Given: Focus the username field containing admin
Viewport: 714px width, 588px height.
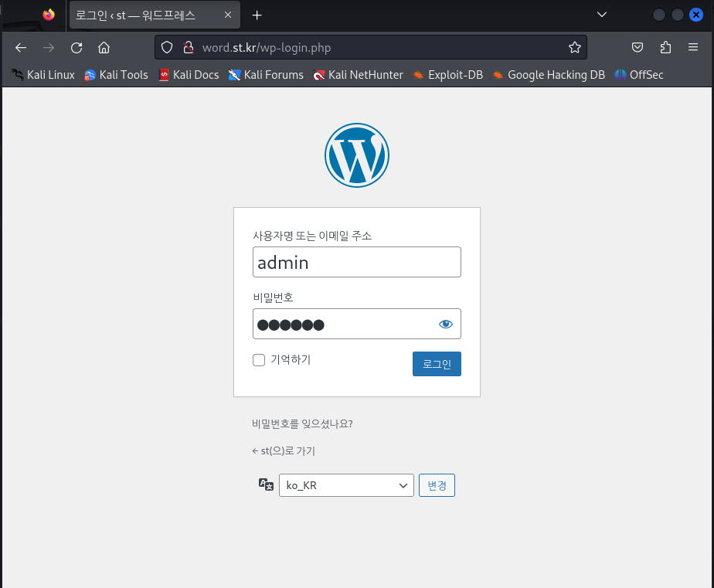Looking at the screenshot, I should tap(357, 262).
